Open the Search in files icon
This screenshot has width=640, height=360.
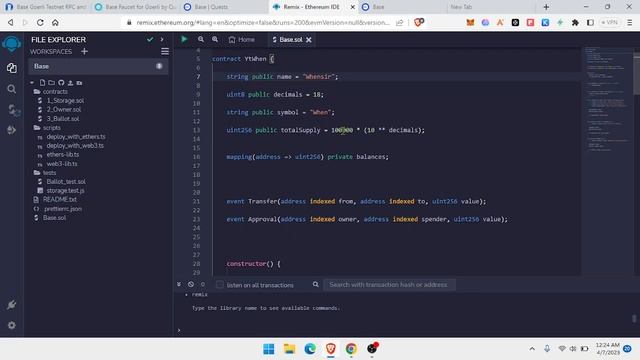click(11, 89)
